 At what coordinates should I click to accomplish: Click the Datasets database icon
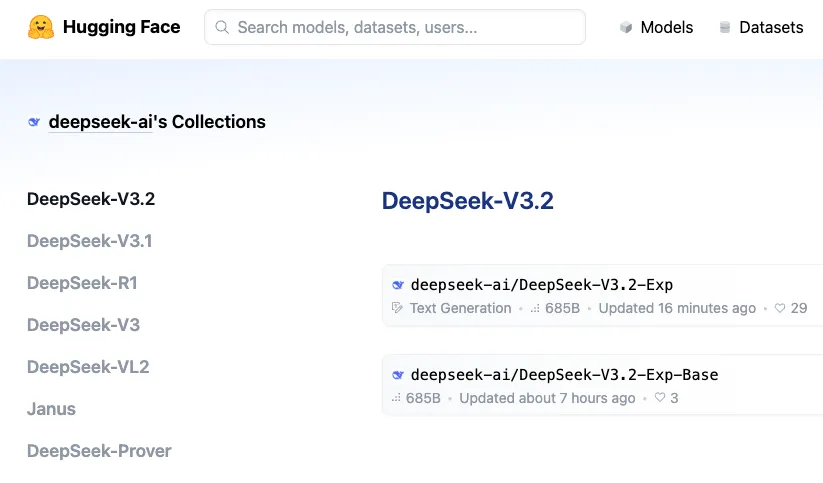[x=725, y=28]
